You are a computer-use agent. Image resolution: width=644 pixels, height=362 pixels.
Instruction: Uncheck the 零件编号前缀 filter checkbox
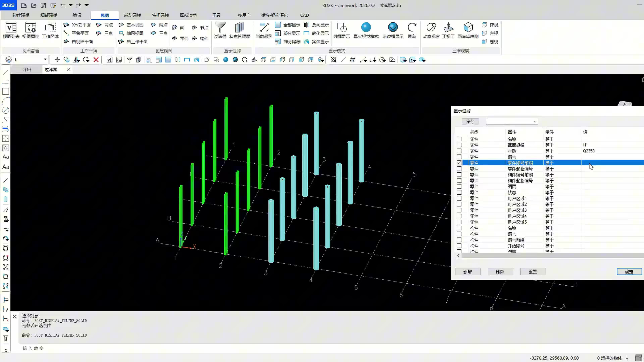pyautogui.click(x=459, y=163)
